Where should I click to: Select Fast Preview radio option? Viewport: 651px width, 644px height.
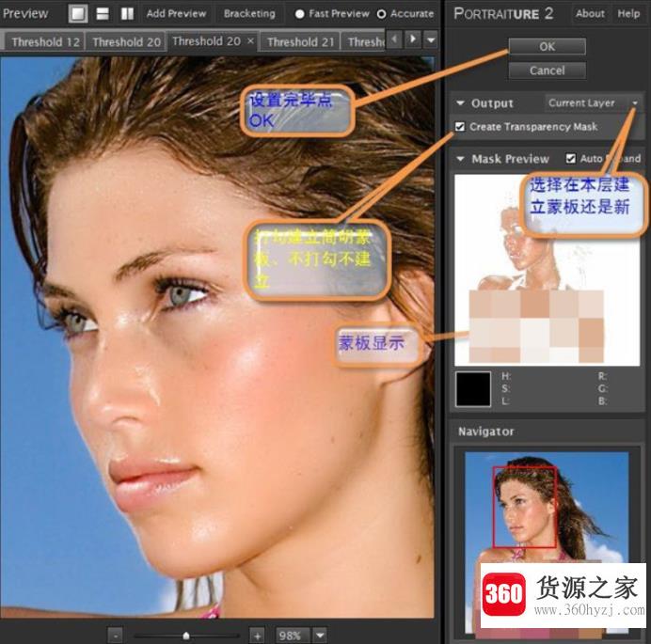click(x=332, y=14)
